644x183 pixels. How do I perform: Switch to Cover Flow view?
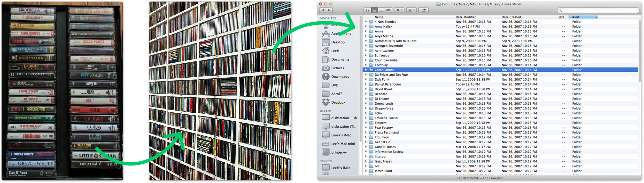click(388, 10)
